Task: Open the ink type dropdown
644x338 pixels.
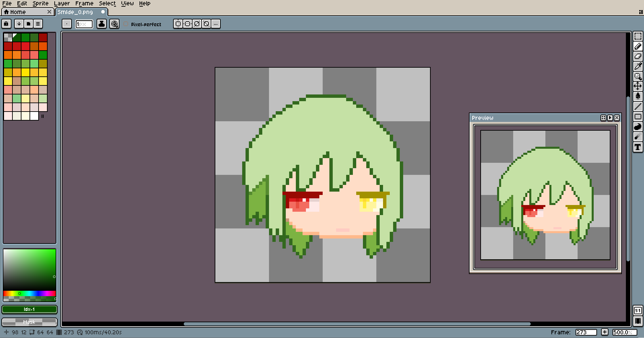Action: point(102,24)
